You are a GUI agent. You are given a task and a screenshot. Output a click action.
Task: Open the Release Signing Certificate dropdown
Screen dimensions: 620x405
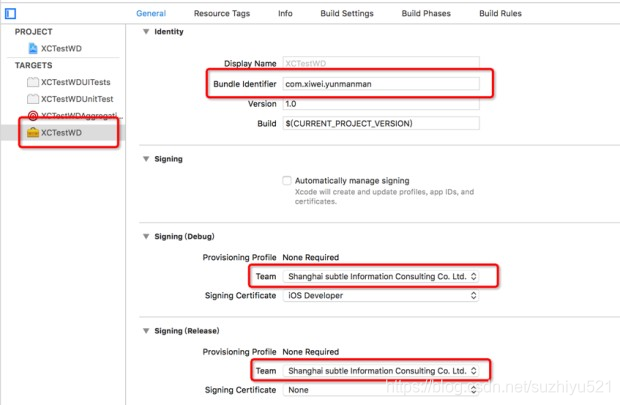click(381, 390)
